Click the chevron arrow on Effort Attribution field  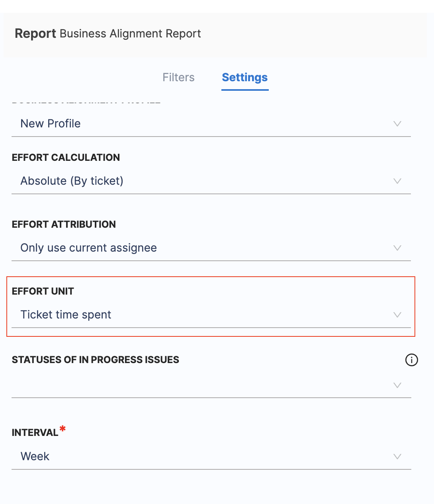(x=397, y=248)
